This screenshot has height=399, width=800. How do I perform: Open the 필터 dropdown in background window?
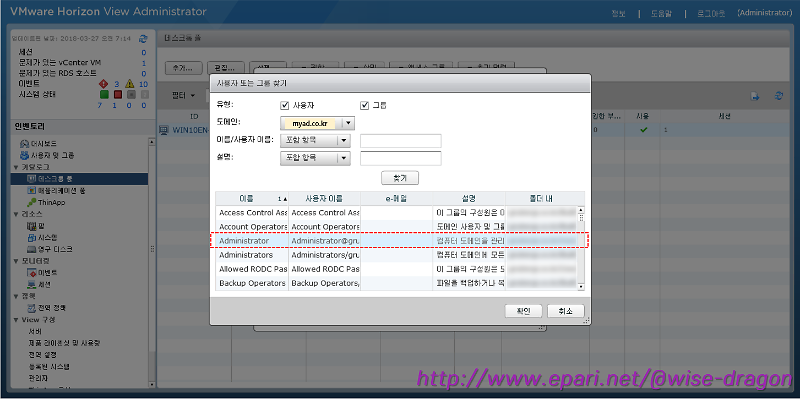(184, 95)
